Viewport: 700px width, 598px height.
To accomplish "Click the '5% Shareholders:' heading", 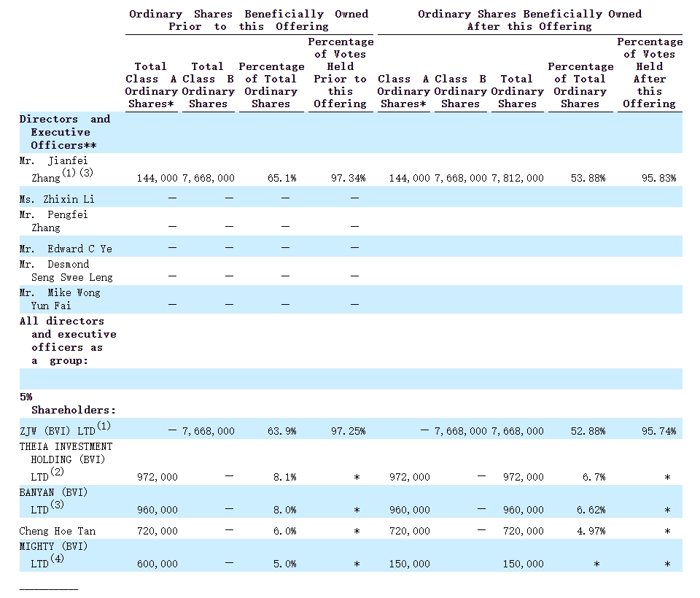I will (67, 403).
